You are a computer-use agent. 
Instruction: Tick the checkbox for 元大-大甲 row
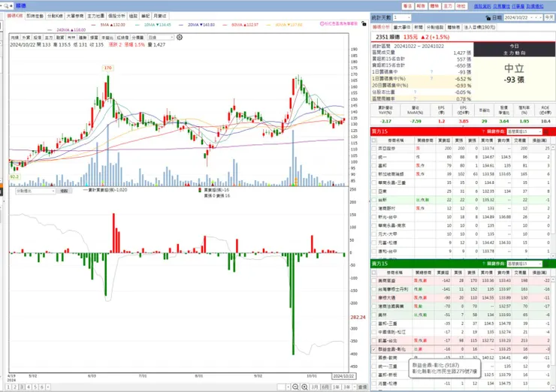[x=373, y=234]
